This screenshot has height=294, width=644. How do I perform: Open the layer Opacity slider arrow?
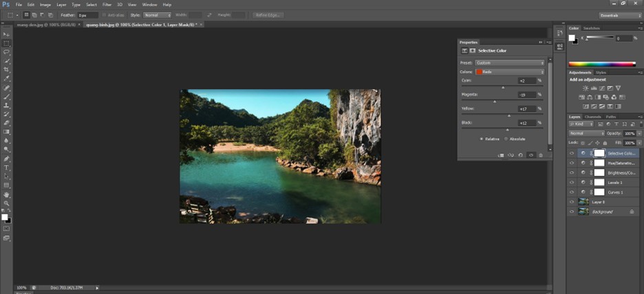coord(638,134)
